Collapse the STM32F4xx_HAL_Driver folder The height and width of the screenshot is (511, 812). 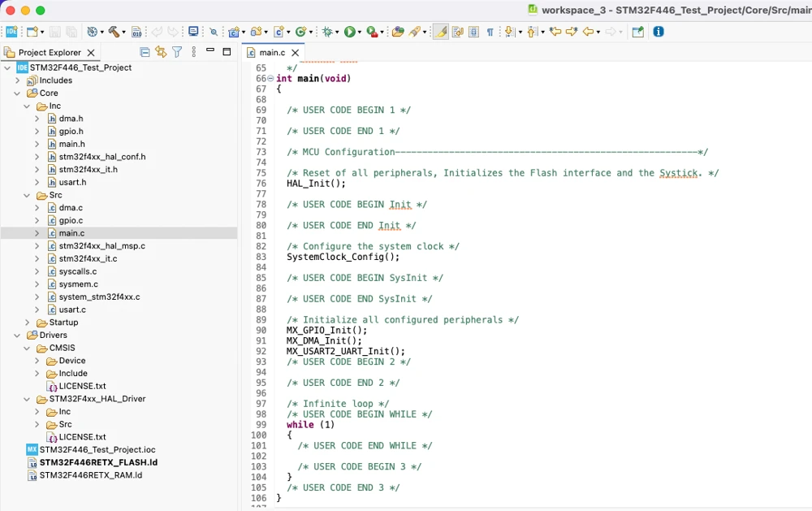point(27,399)
